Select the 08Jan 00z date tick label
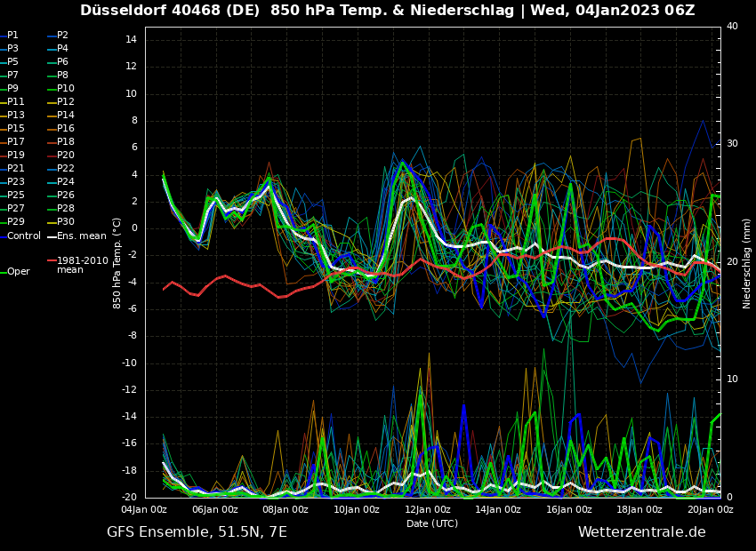The image size is (756, 551). coord(286,510)
